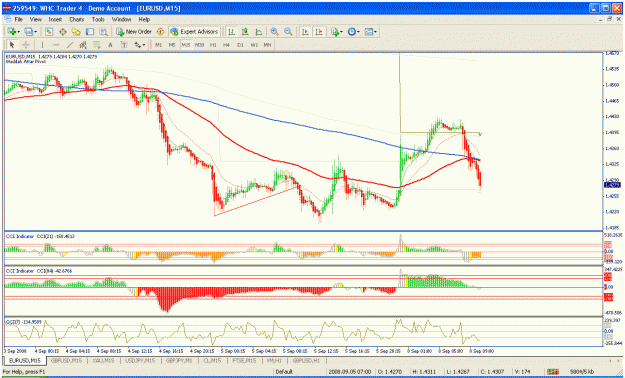625x378 pixels.
Task: Toggle chart shift from right edge
Action: click(319, 32)
